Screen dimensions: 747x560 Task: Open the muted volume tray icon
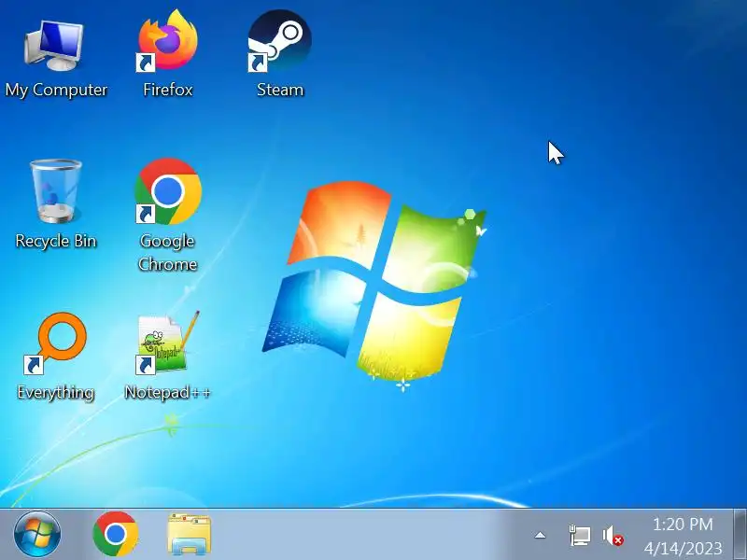[x=613, y=535]
